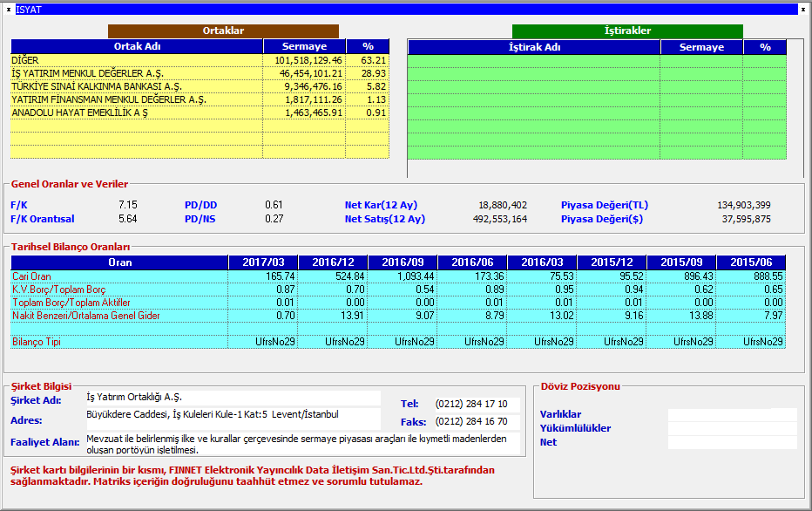Click the red FINNET disclaimer text
812x511 pixels.
click(x=253, y=476)
